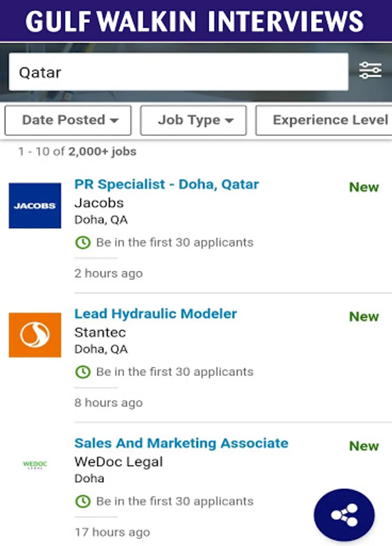This screenshot has height=546, width=392.
Task: Select the WeDoc Legal company name
Action: point(118,462)
